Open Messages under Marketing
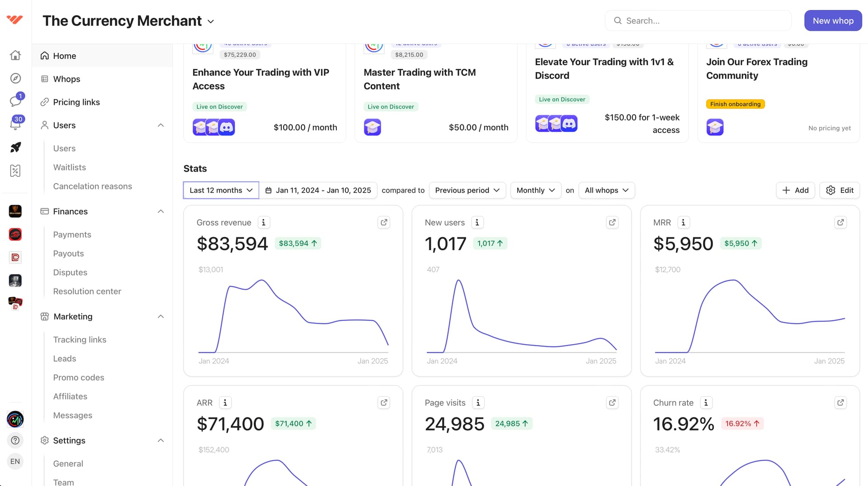This screenshot has width=868, height=486. (x=72, y=415)
